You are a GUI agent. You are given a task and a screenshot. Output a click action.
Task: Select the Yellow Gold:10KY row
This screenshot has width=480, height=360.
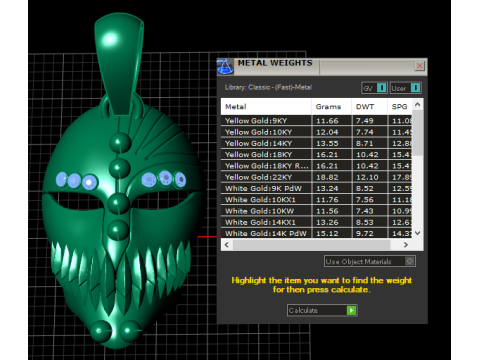[316, 132]
